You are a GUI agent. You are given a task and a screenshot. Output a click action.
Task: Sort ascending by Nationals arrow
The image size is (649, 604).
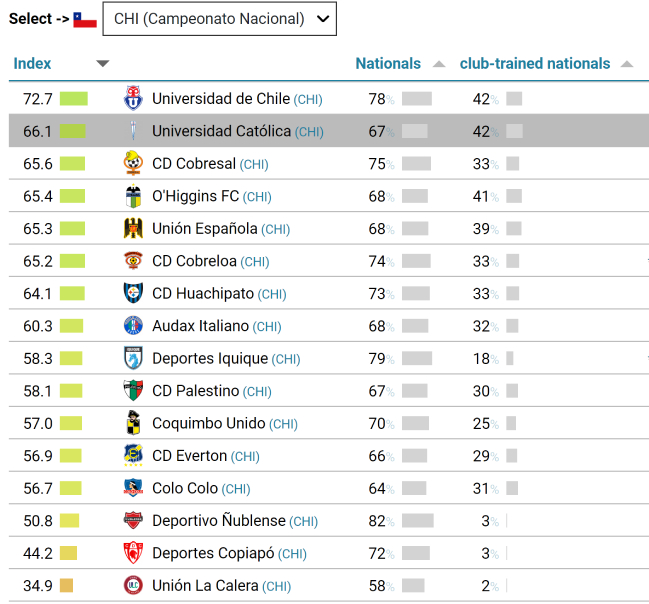(x=439, y=64)
